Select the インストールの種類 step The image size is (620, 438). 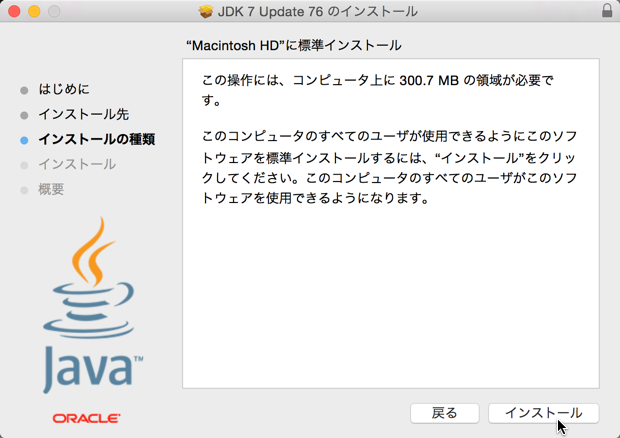pos(96,139)
